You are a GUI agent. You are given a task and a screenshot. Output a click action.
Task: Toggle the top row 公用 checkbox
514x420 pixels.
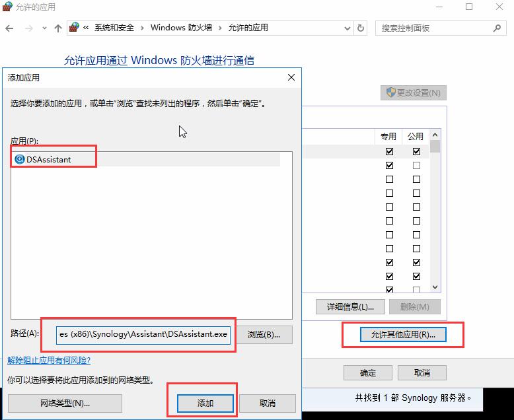pyautogui.click(x=416, y=151)
